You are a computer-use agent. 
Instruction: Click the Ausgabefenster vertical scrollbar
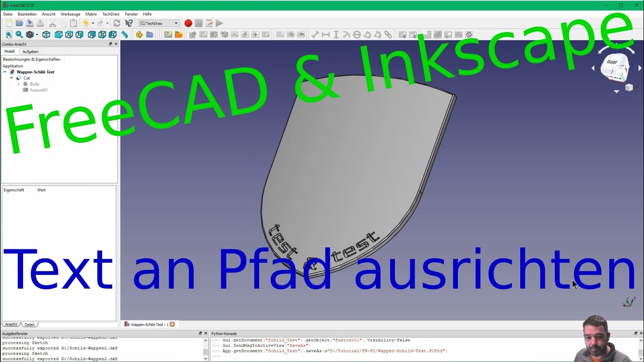point(206,349)
